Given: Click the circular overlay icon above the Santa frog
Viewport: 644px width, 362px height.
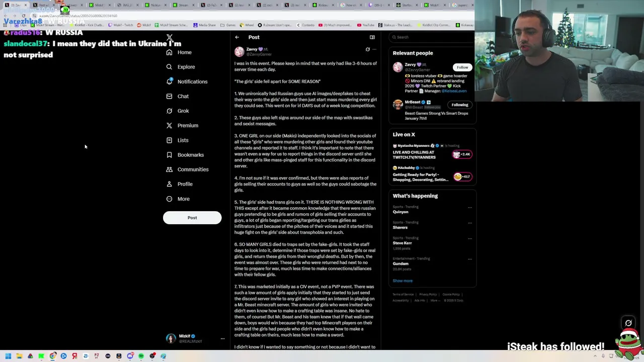Looking at the screenshot, I should [628, 323].
